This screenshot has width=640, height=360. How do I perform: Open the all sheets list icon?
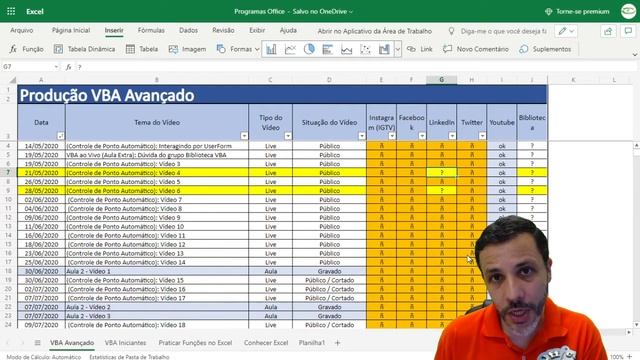coord(37,343)
